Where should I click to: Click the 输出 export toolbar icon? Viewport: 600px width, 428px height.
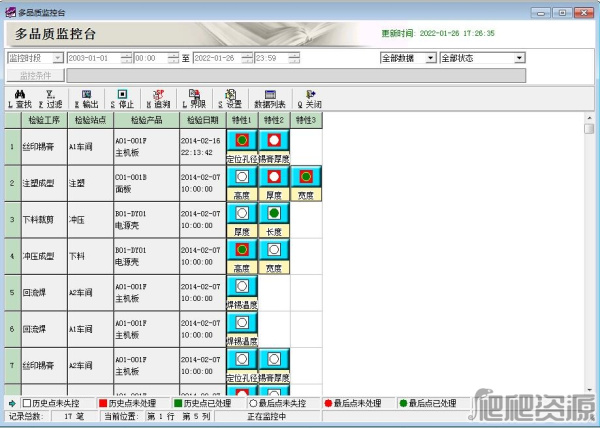point(87,94)
